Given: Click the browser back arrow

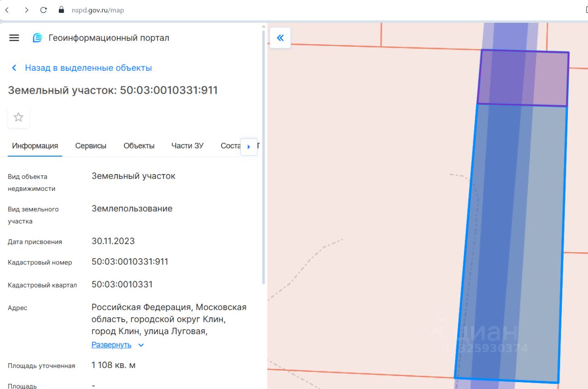Looking at the screenshot, I should [x=7, y=10].
